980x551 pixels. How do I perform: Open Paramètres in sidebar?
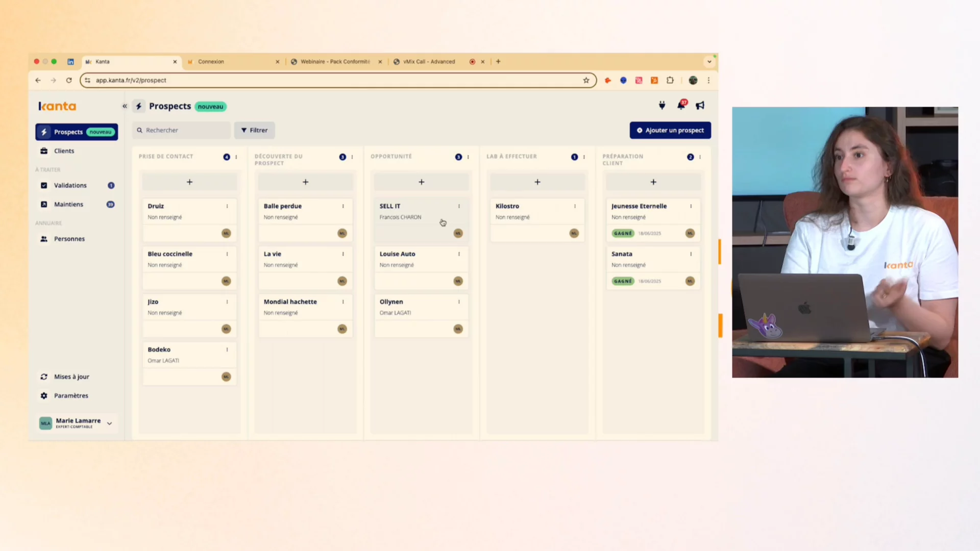pyautogui.click(x=77, y=395)
